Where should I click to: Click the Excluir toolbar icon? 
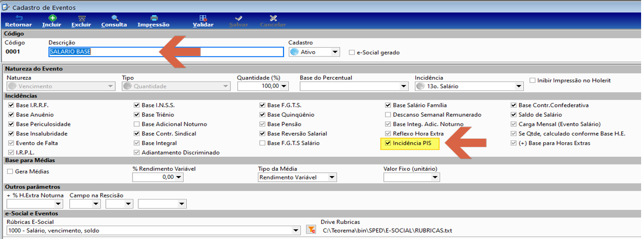coord(81,18)
